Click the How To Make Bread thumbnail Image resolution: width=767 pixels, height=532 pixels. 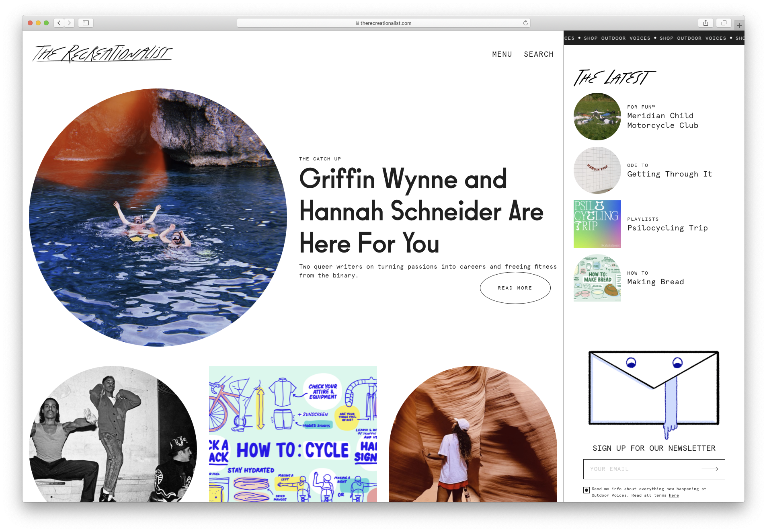tap(597, 278)
